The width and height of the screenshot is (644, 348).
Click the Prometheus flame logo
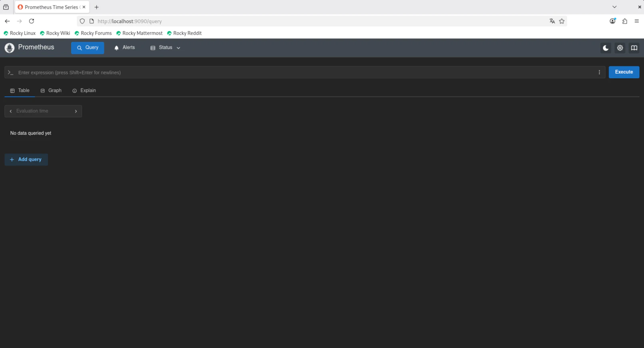pyautogui.click(x=9, y=48)
